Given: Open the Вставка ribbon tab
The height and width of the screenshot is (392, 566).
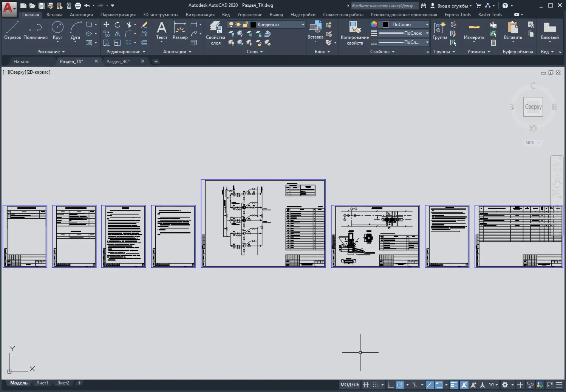Looking at the screenshot, I should tap(54, 15).
